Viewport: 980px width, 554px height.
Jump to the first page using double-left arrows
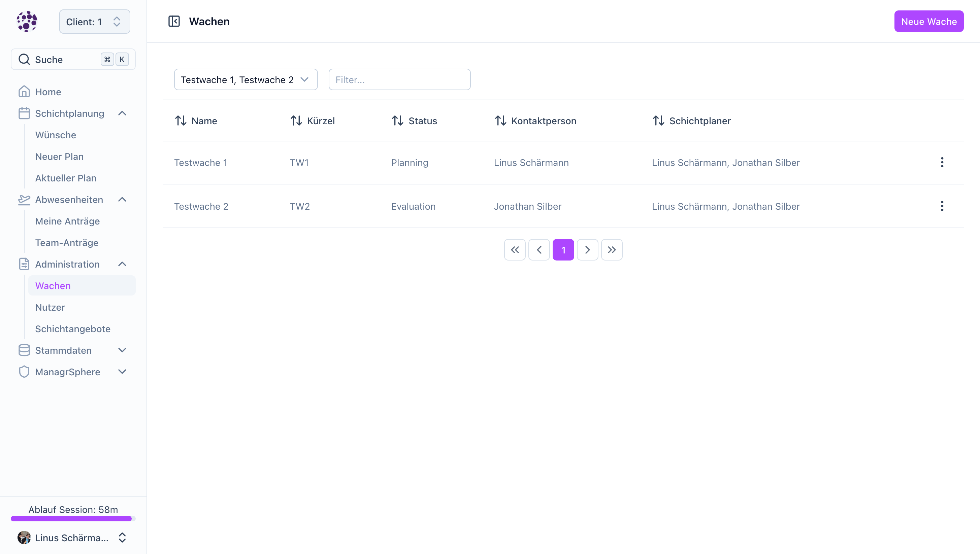coord(515,250)
